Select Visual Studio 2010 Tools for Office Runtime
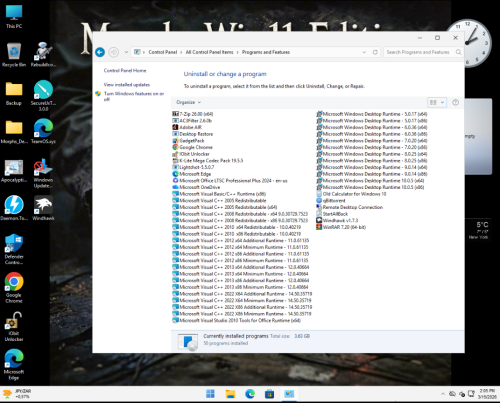The image size is (500, 403). coord(237,321)
